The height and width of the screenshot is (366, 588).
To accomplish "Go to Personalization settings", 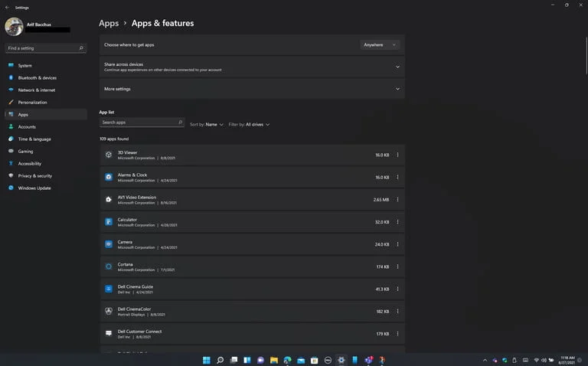I will [x=46, y=102].
